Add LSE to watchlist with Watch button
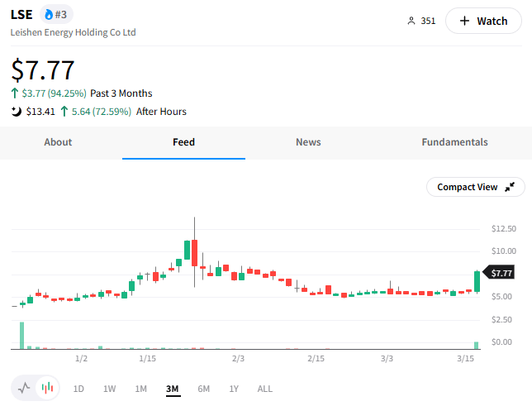 tap(483, 21)
